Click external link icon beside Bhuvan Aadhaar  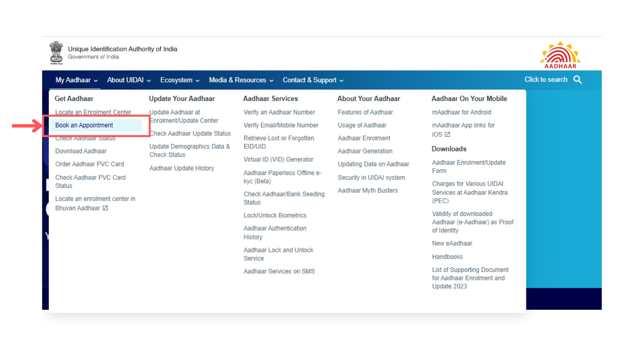coord(105,208)
